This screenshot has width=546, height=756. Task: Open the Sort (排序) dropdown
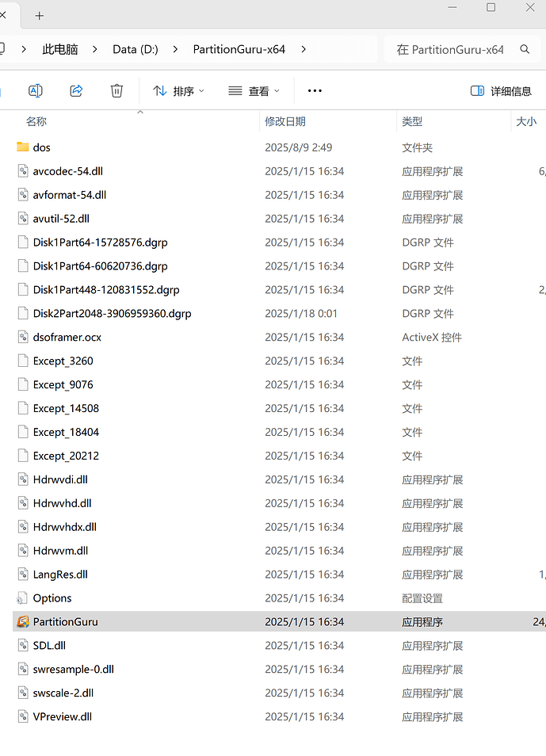pos(178,90)
